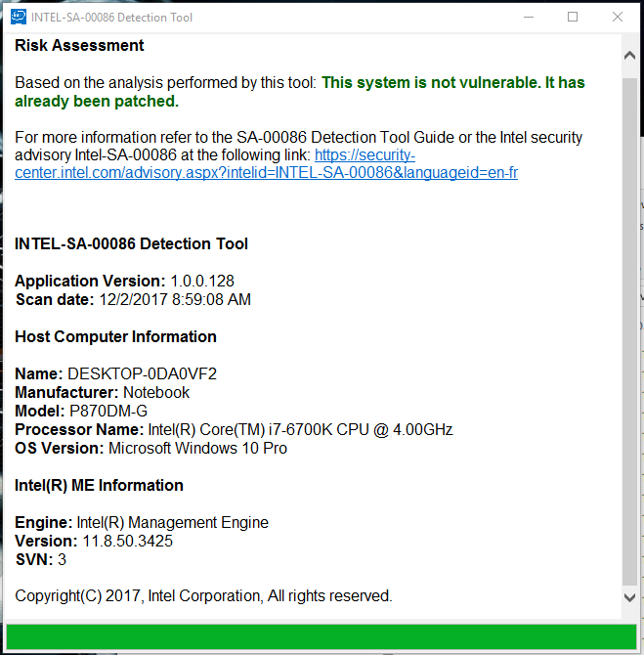The image size is (644, 655).
Task: Click the green status progress bar
Action: click(x=322, y=637)
